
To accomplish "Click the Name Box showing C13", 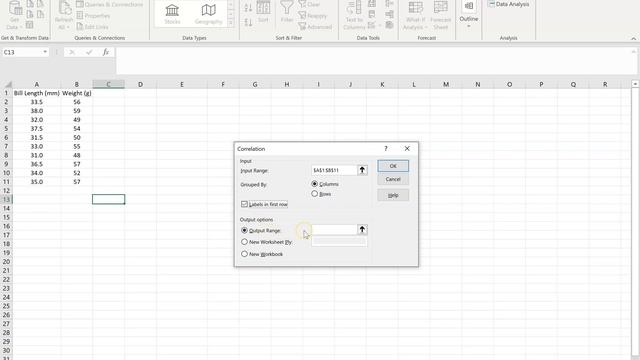I will coord(21,52).
